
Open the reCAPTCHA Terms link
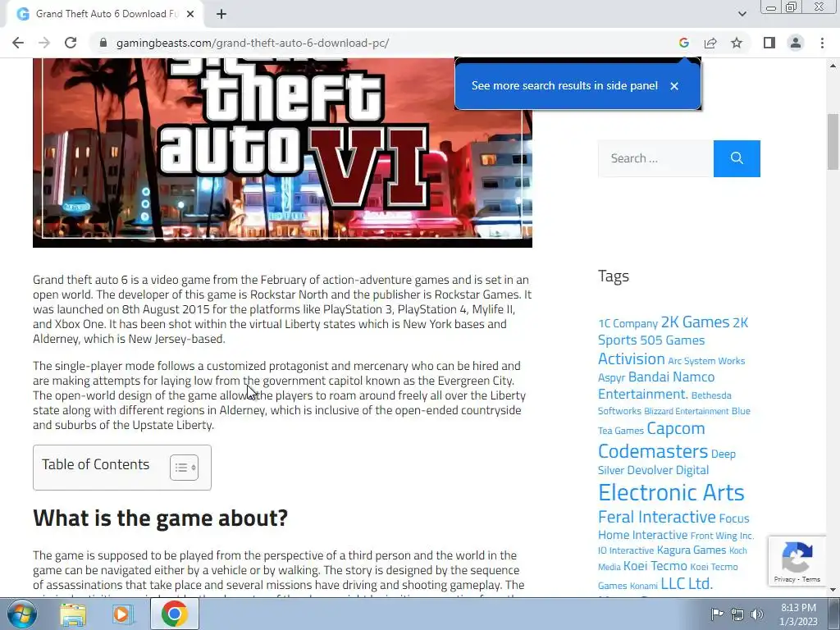point(811,579)
